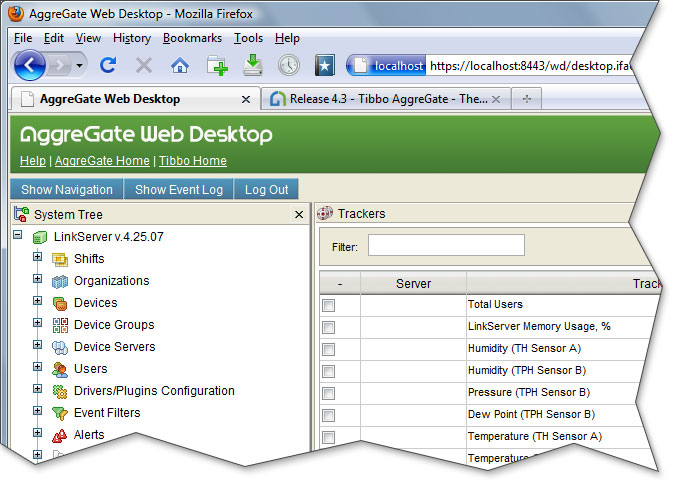
Task: Expand the Organizations tree node
Action: 38,279
